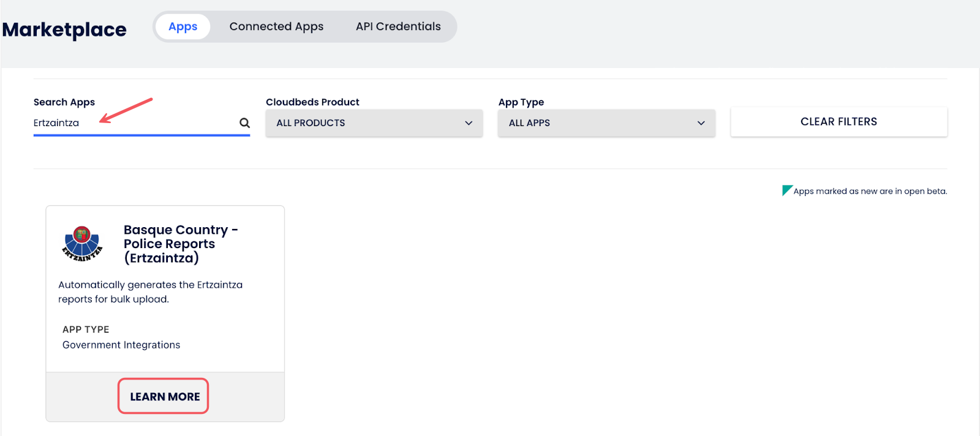Viewport: 980px width, 436px height.
Task: Open the Connected Apps tab
Action: click(276, 27)
